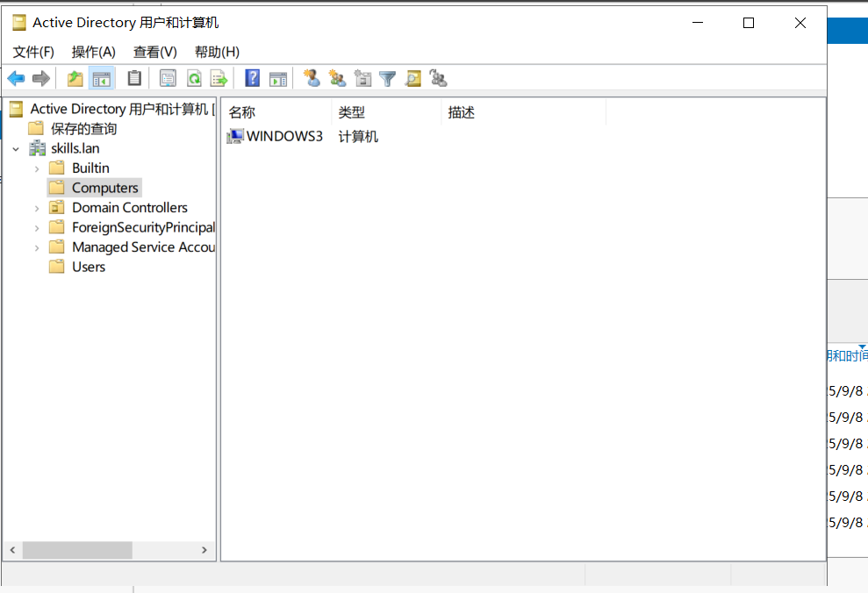Toggle the show/hide console tree button
The width and height of the screenshot is (868, 593).
[102, 79]
